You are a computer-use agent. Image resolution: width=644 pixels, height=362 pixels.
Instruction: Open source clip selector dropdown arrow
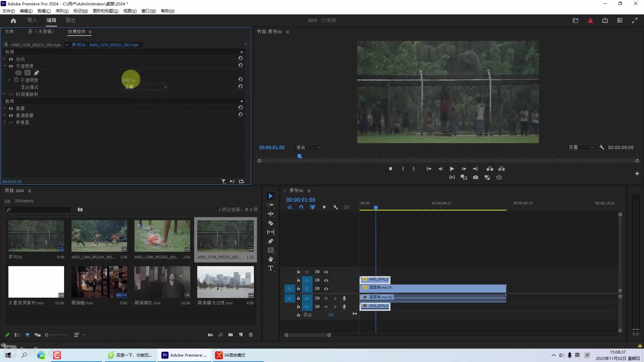tap(67, 45)
